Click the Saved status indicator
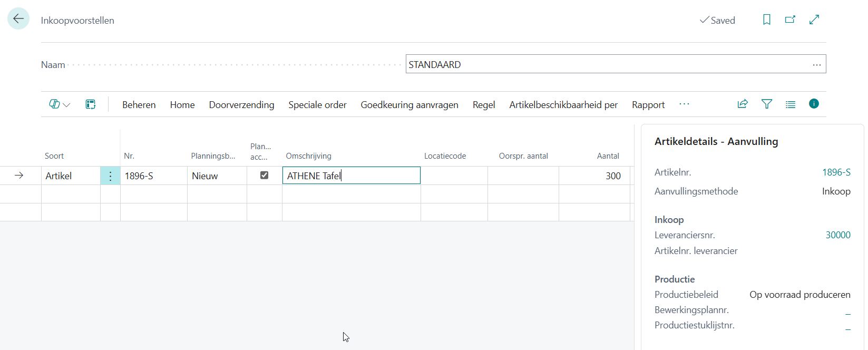The width and height of the screenshot is (868, 350). (x=717, y=20)
